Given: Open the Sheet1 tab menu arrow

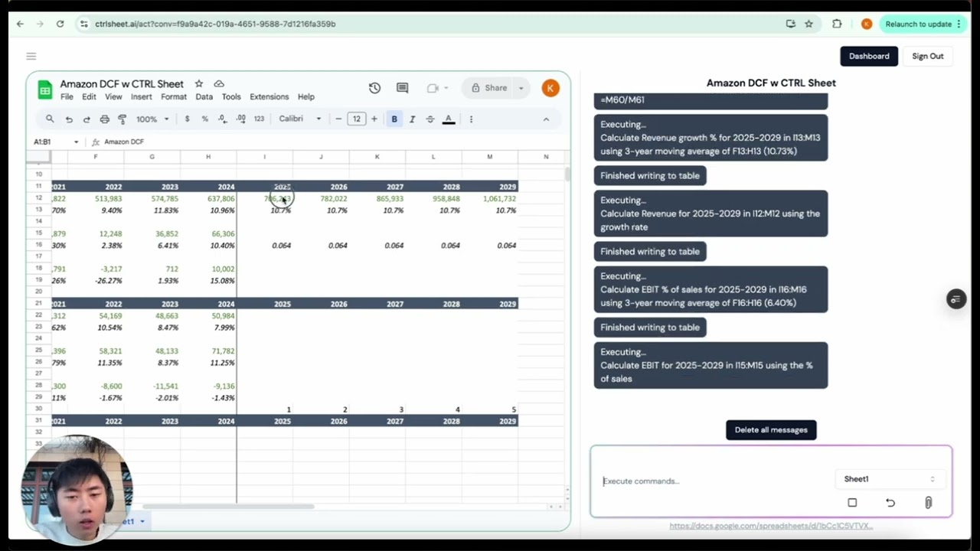Looking at the screenshot, I should tap(142, 521).
